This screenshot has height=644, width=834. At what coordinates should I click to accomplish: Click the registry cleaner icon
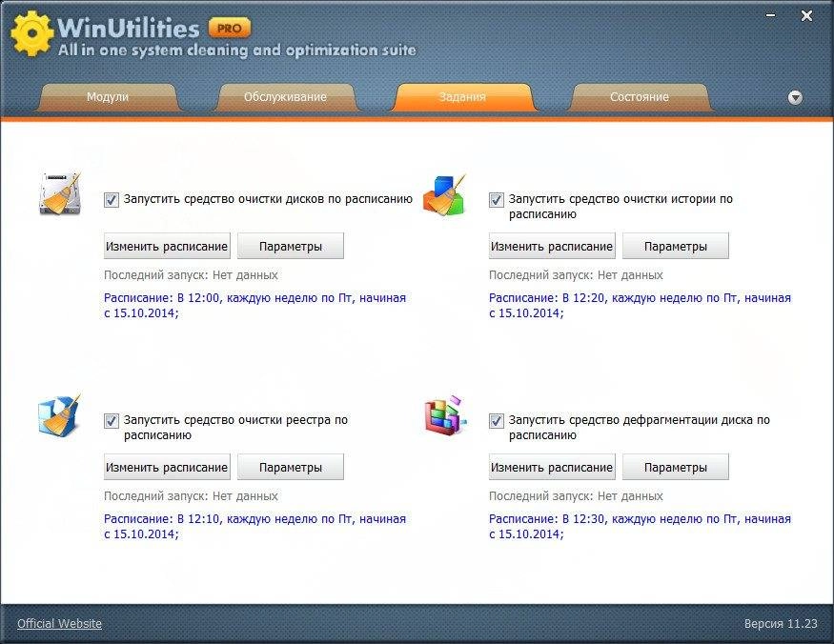click(x=59, y=415)
